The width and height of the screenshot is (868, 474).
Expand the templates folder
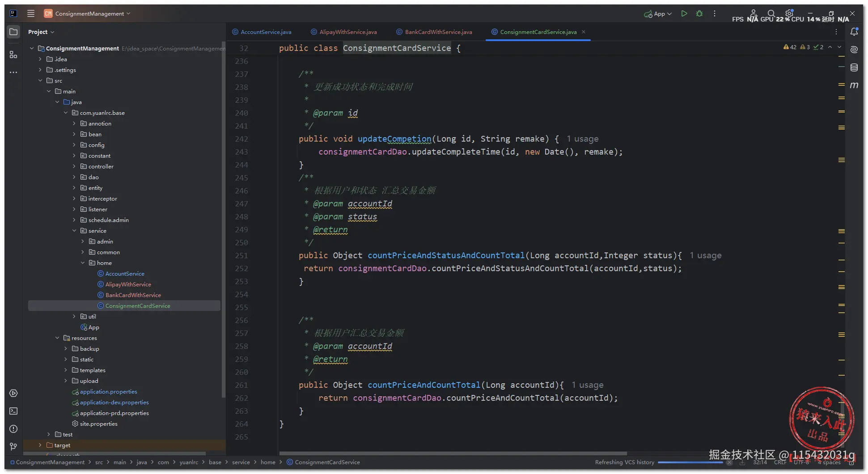pyautogui.click(x=66, y=370)
